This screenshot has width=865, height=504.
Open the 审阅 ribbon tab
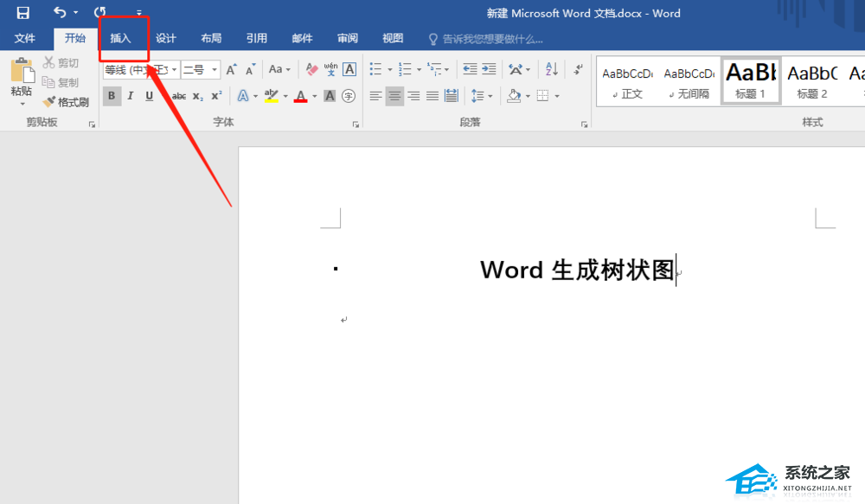pyautogui.click(x=347, y=38)
